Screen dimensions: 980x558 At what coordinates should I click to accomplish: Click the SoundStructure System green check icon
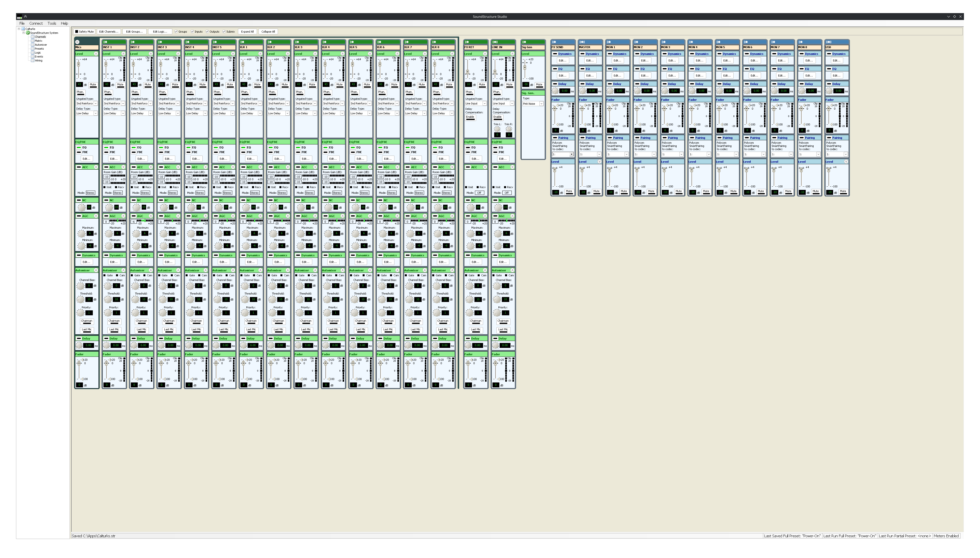pyautogui.click(x=28, y=33)
